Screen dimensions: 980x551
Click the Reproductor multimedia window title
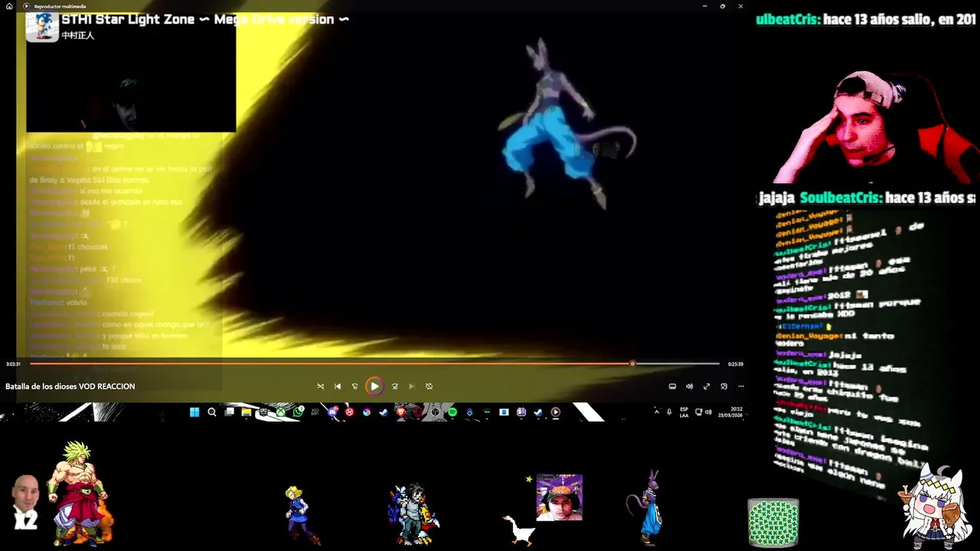60,6
